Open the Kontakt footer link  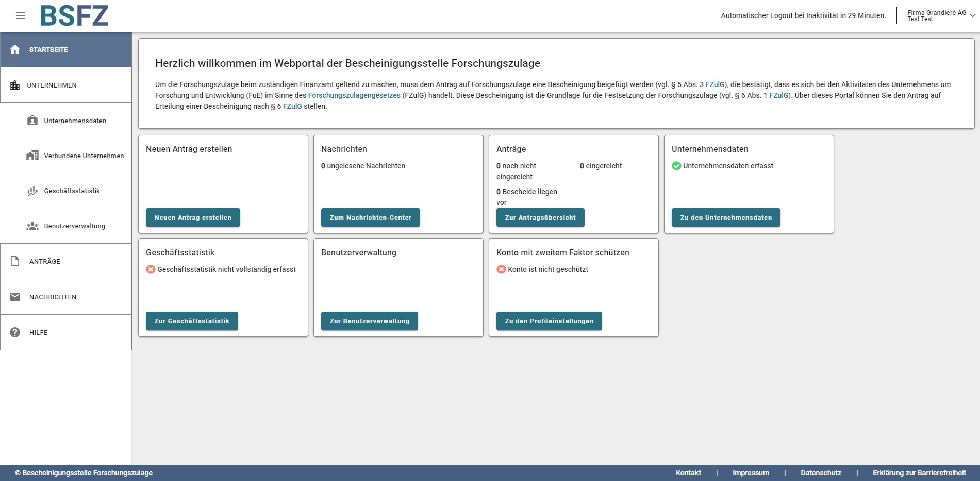688,473
